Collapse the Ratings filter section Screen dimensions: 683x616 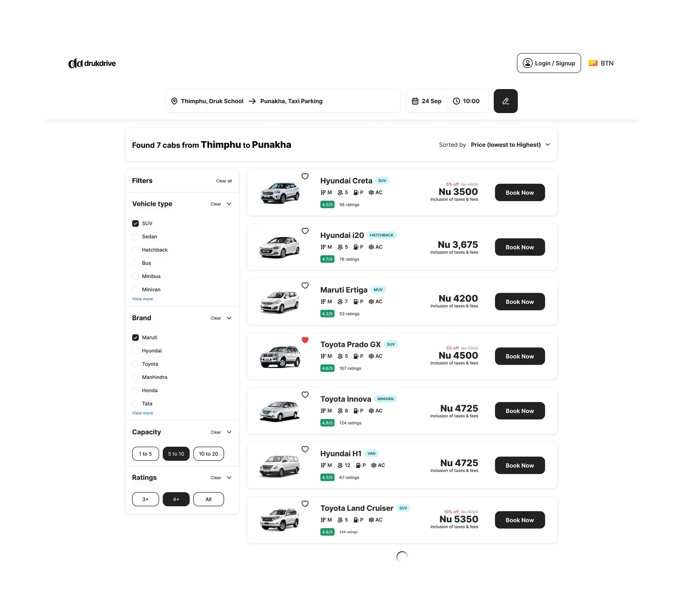[229, 477]
